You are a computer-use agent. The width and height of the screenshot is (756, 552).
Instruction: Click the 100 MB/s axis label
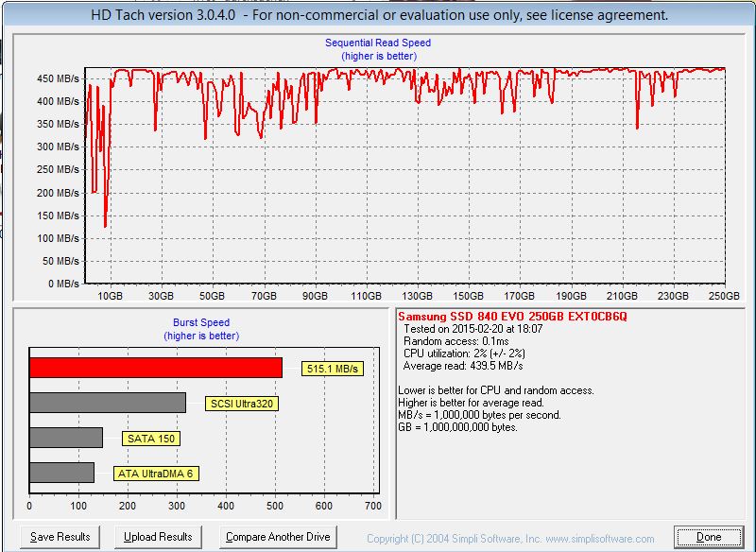click(x=58, y=238)
